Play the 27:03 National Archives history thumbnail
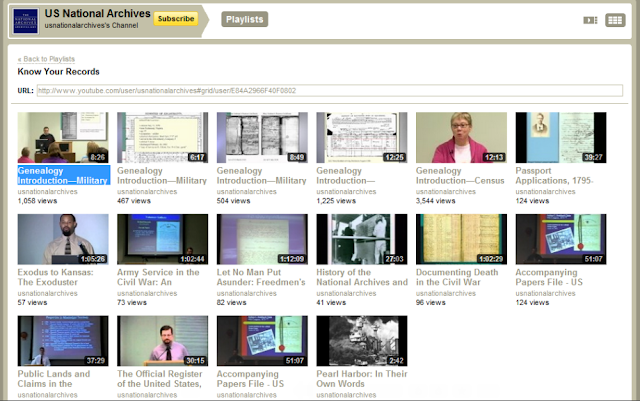Image resolution: width=640 pixels, height=401 pixels. pyautogui.click(x=362, y=239)
